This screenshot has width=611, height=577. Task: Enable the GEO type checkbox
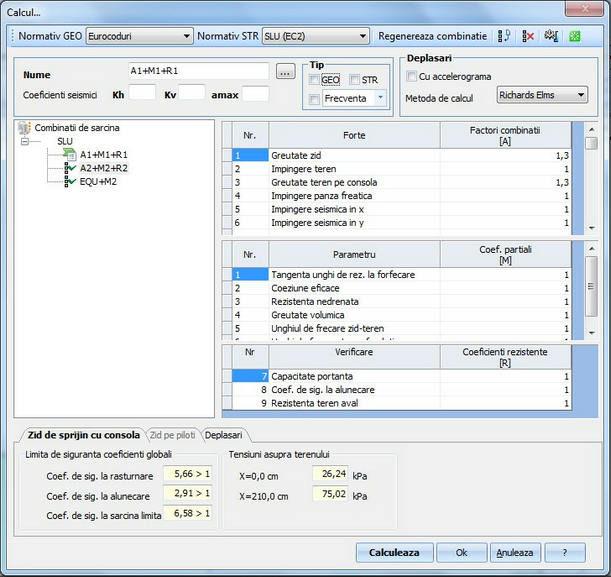pyautogui.click(x=314, y=79)
